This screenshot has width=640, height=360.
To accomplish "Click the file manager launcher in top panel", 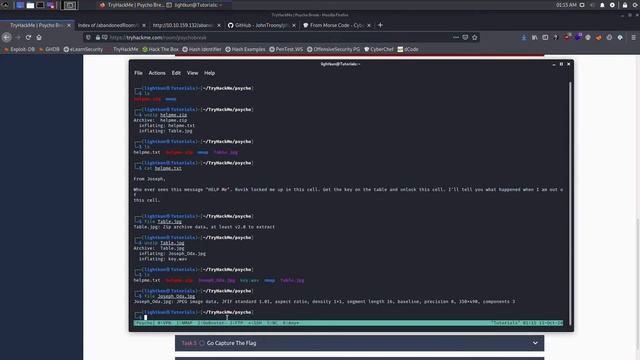I will [x=30, y=5].
